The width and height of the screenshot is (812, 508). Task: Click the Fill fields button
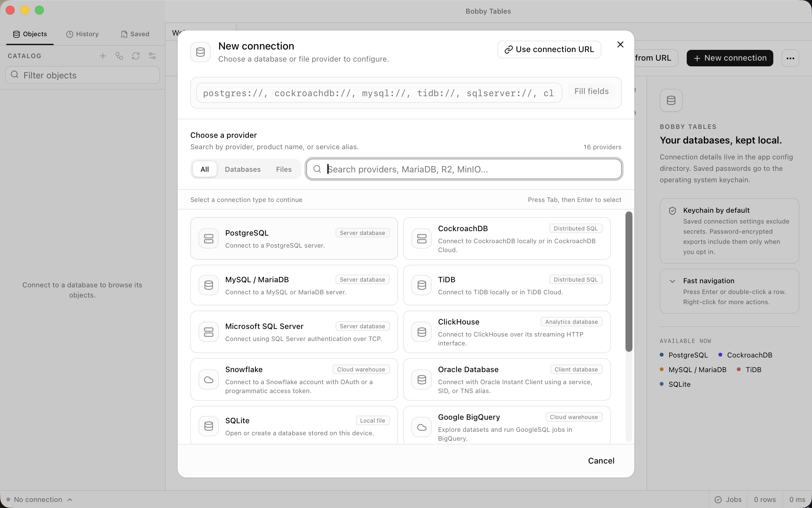pyautogui.click(x=591, y=91)
